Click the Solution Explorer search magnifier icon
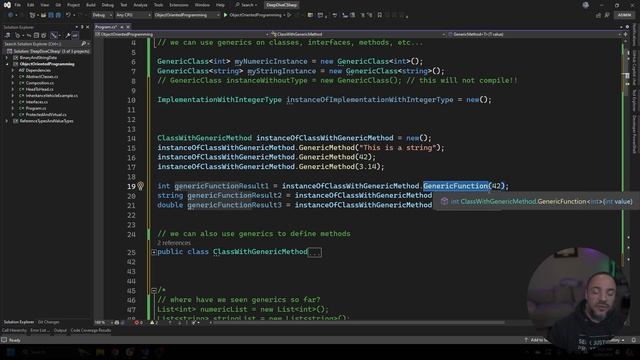Screen dimensions: 640x360 (x=84, y=44)
